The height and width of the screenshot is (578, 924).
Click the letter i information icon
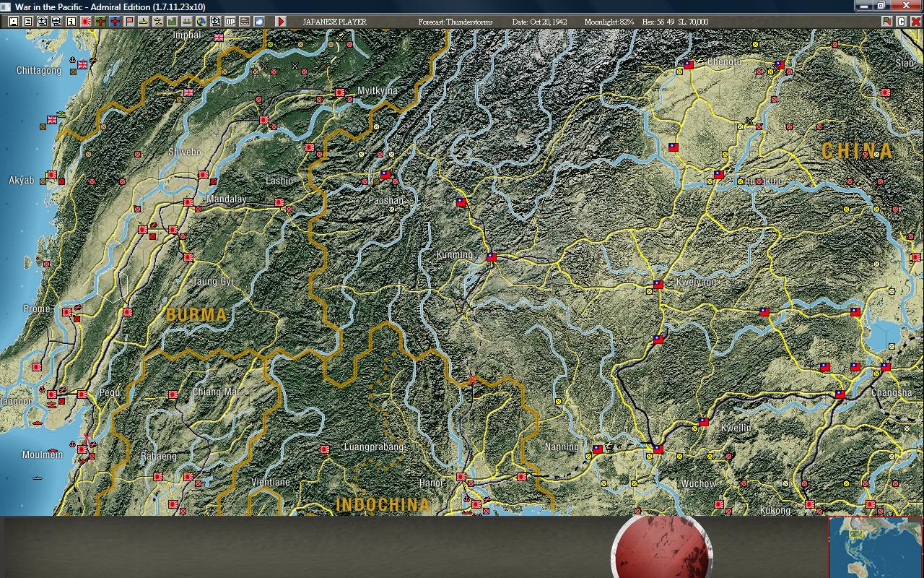click(71, 22)
